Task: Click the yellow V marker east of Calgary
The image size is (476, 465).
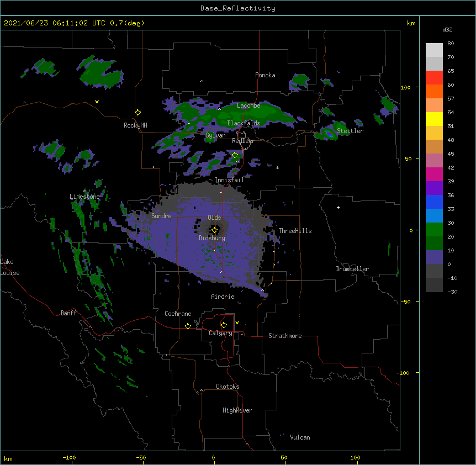Action: [237, 323]
